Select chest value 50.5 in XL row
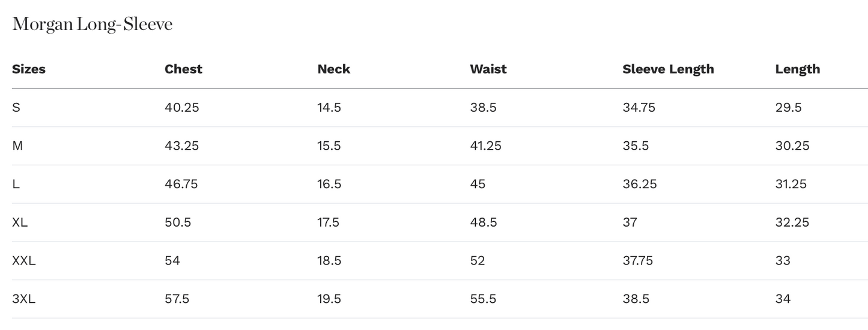 [178, 222]
